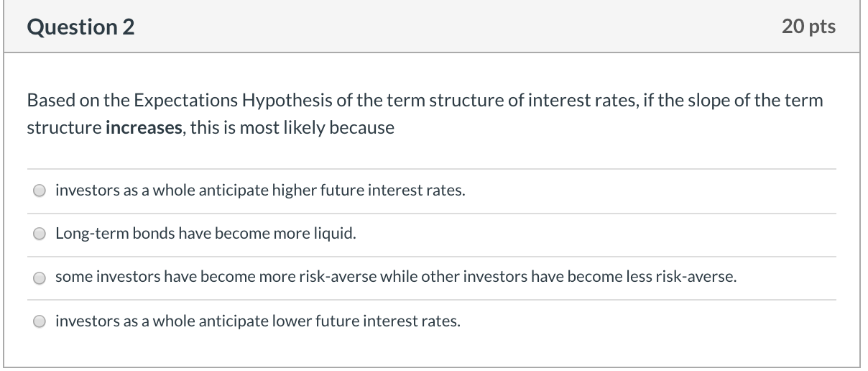Click the answer text about some investors becoming more risk-averse
868x371 pixels.
(396, 278)
